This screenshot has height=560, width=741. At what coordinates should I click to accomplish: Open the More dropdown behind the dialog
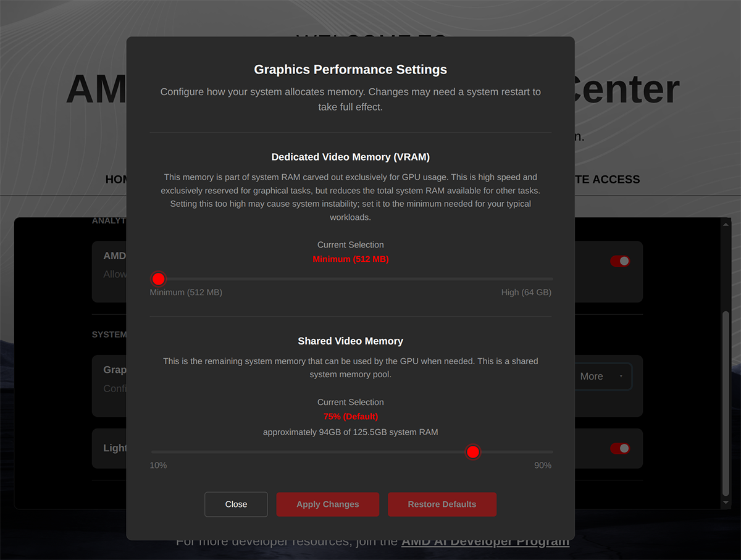(x=603, y=377)
